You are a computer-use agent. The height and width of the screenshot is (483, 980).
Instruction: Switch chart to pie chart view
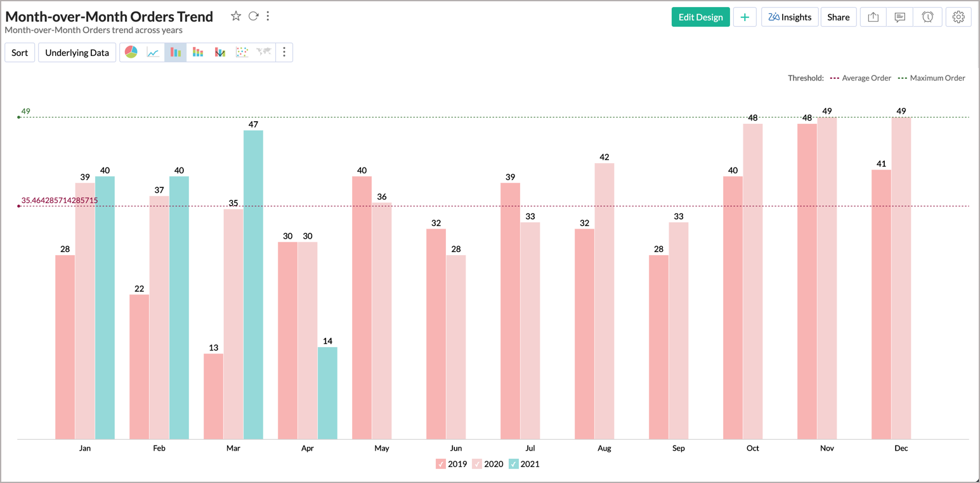pyautogui.click(x=131, y=52)
